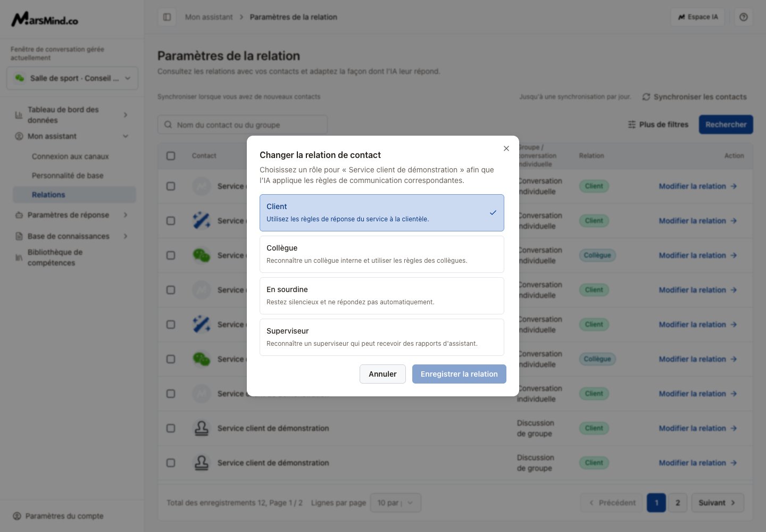Check the first contact row checkbox
Screen dimensions: 766x532
[171, 186]
